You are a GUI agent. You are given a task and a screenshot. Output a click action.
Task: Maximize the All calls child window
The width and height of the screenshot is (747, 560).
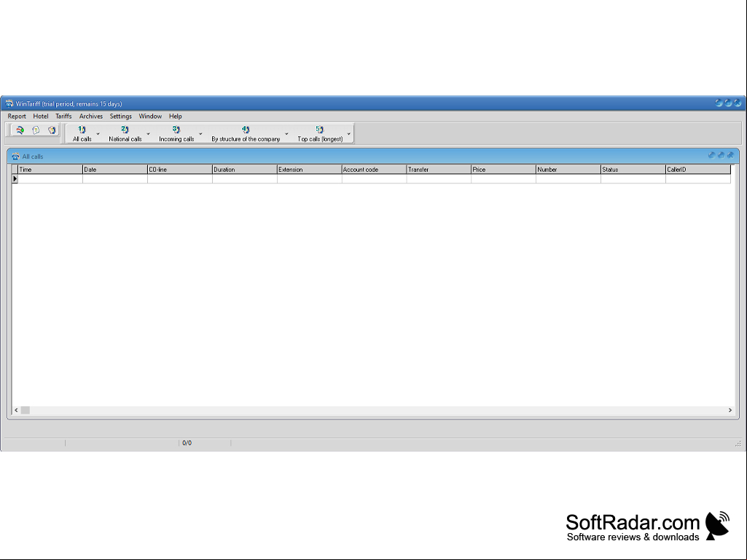coord(721,155)
